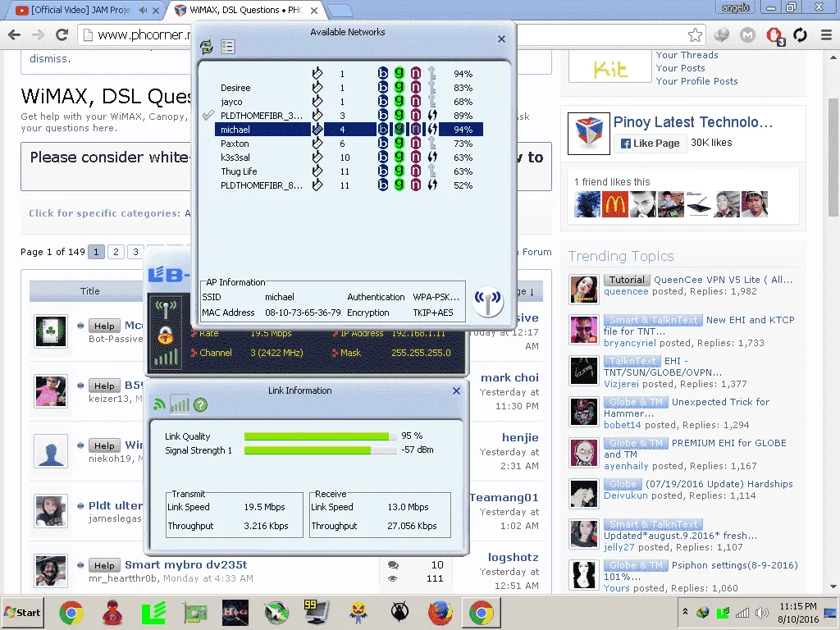
Task: Click the green wireless link status icon
Action: (159, 405)
